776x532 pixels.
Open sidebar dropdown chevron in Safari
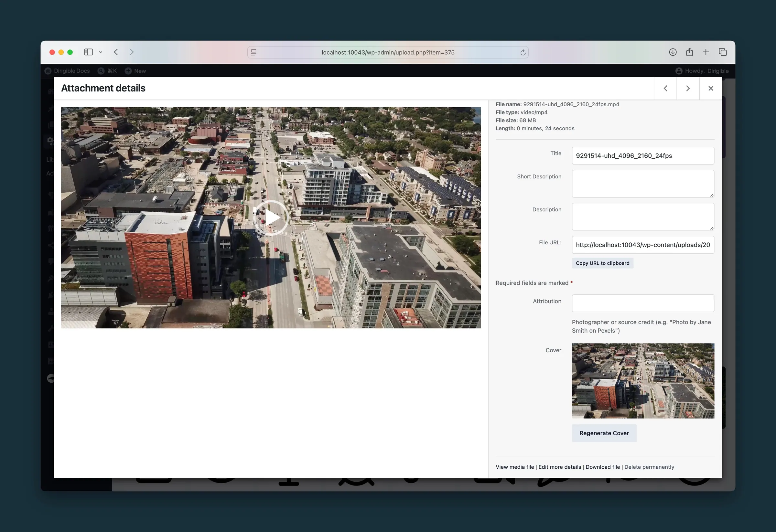tap(101, 52)
